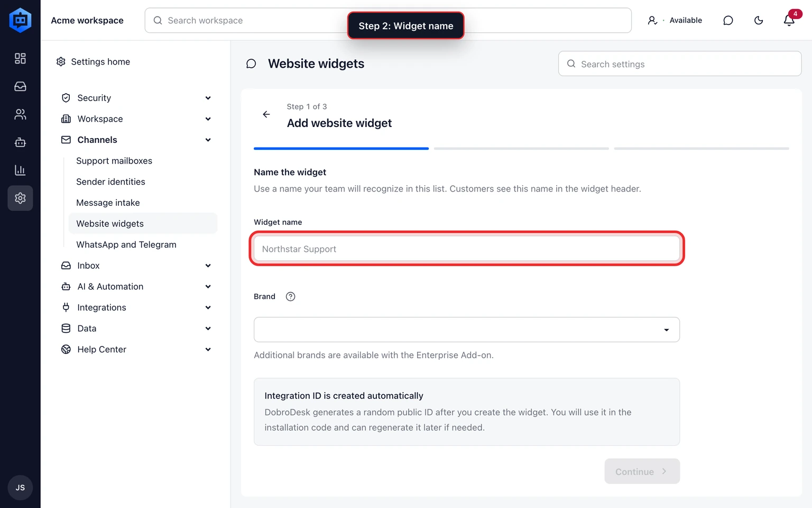Expand the Data section chevron
Viewport: 812px width, 508px height.
click(208, 329)
